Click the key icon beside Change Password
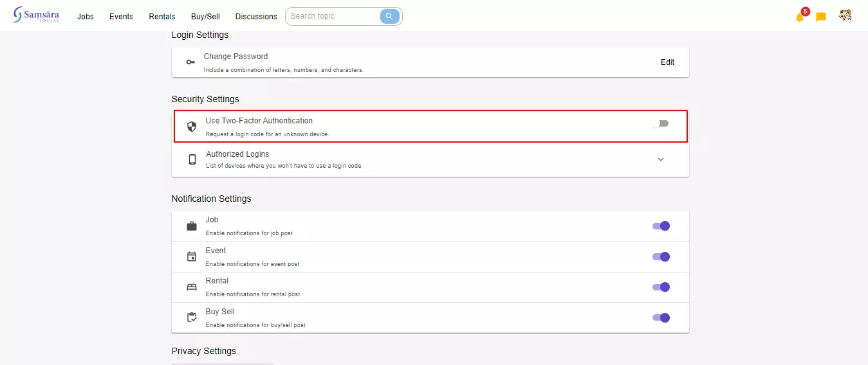The height and width of the screenshot is (365, 868). pyautogui.click(x=190, y=62)
